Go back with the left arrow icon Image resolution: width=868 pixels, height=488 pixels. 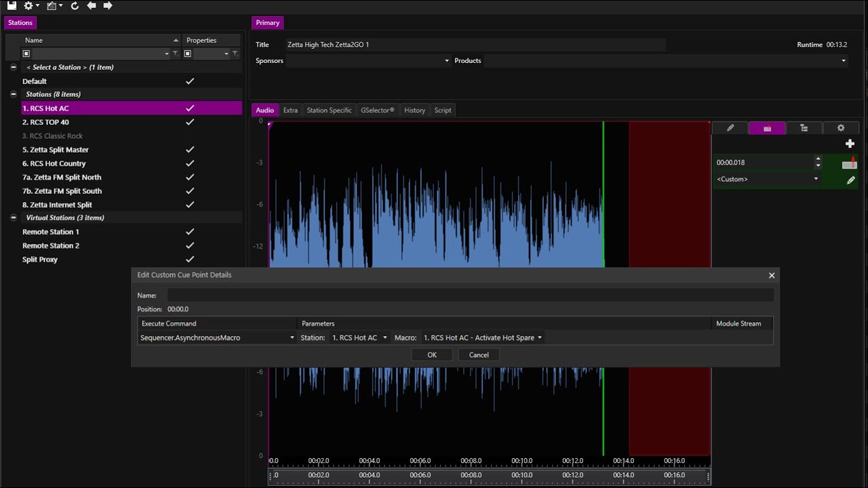[x=92, y=5]
